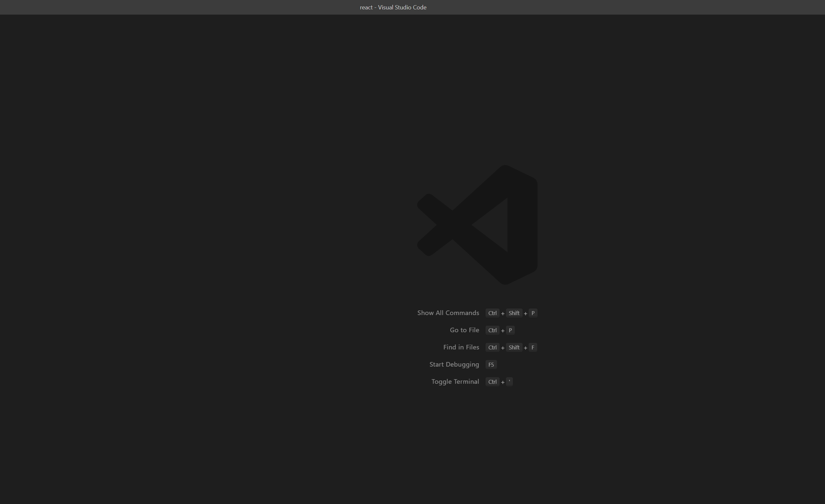Click the F5 key hint

pos(491,364)
